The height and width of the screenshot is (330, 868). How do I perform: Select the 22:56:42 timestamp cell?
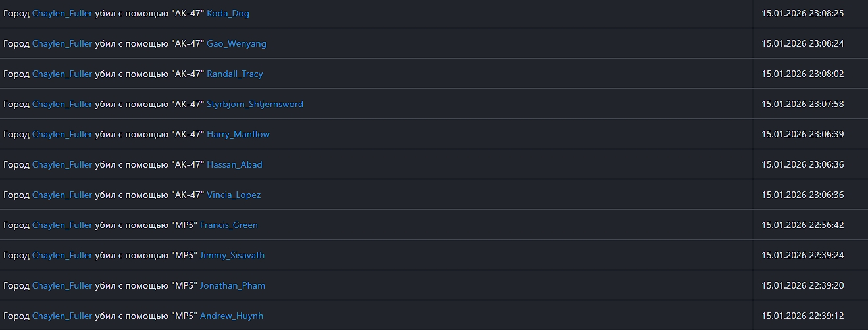pyautogui.click(x=802, y=225)
